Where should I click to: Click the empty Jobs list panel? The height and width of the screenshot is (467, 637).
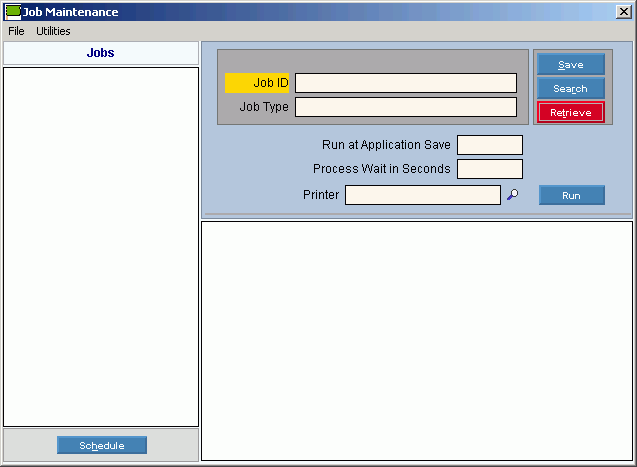101,247
